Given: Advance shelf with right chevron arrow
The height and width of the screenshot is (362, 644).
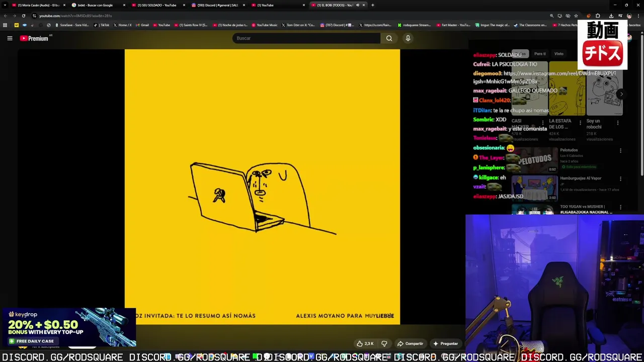Looking at the screenshot, I should click(x=621, y=94).
